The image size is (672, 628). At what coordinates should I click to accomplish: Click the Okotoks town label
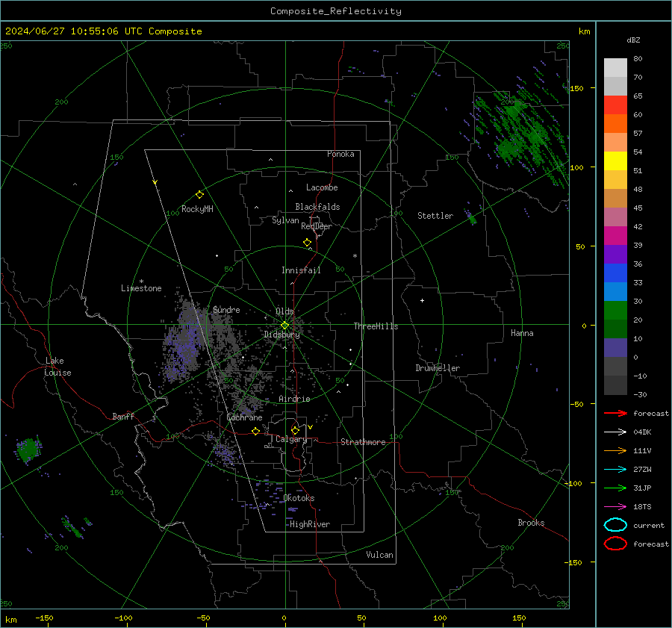(x=299, y=498)
